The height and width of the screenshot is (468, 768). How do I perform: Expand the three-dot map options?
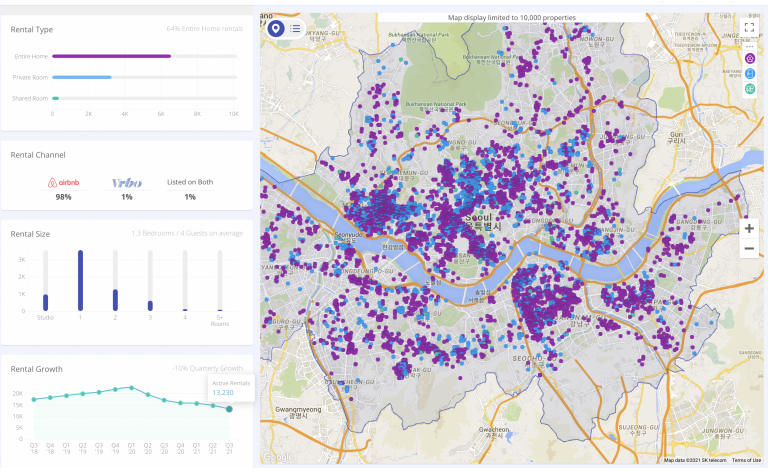tap(750, 45)
